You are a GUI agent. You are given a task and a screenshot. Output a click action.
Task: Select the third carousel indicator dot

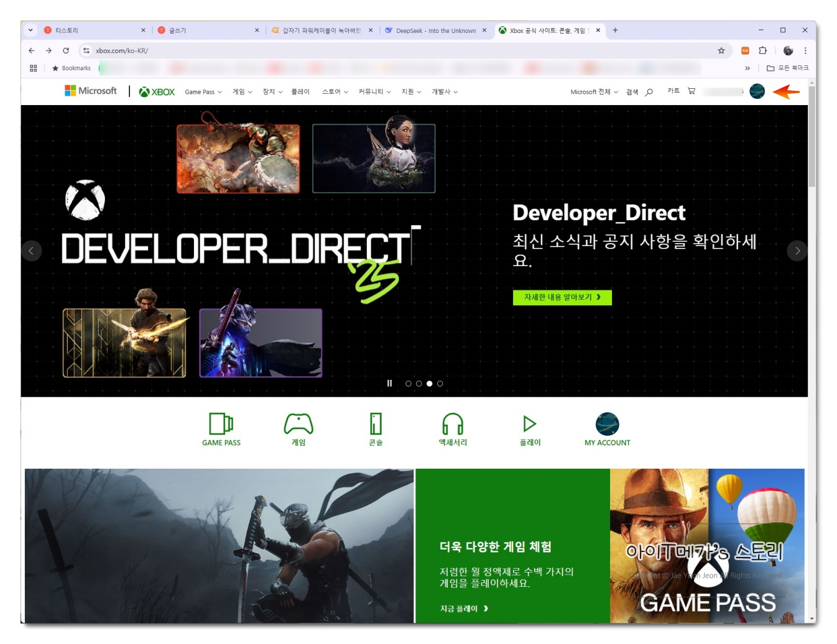430,384
